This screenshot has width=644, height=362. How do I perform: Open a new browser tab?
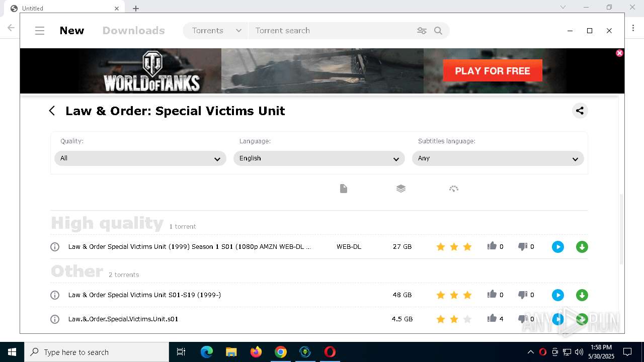(136, 8)
